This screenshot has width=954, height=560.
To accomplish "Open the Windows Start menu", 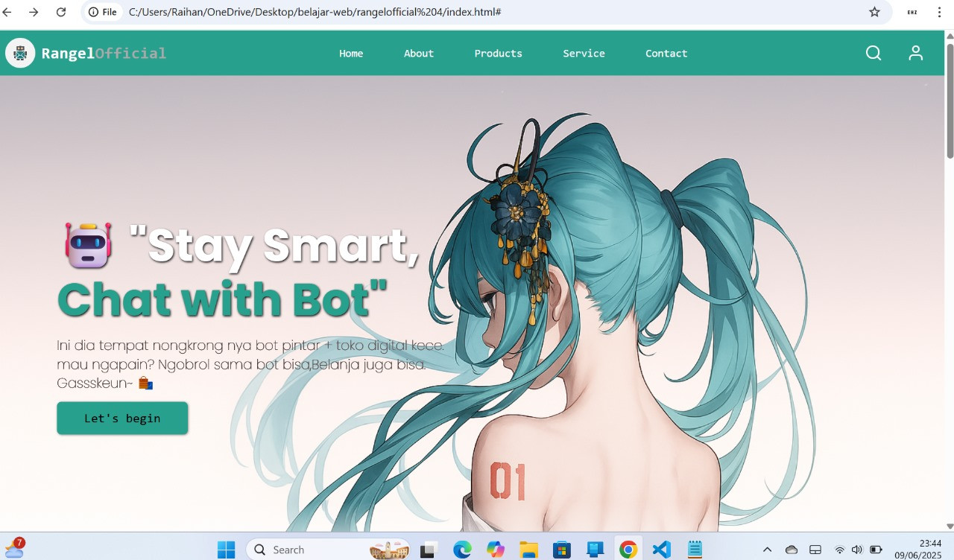I will tap(226, 550).
